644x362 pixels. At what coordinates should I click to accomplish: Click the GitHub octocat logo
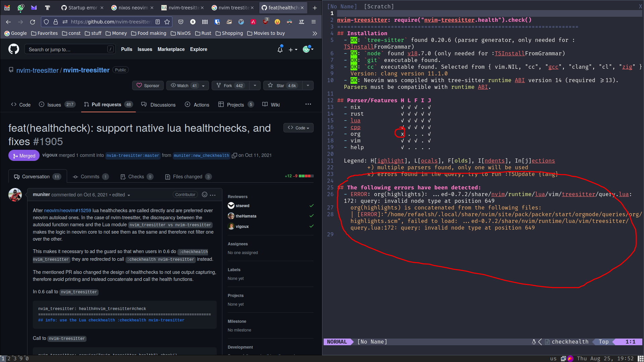[14, 49]
